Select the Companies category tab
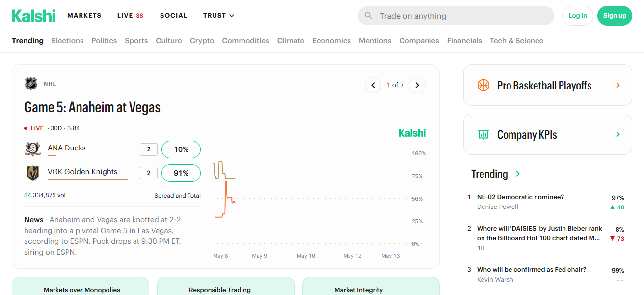This screenshot has height=295, width=644. coord(419,41)
